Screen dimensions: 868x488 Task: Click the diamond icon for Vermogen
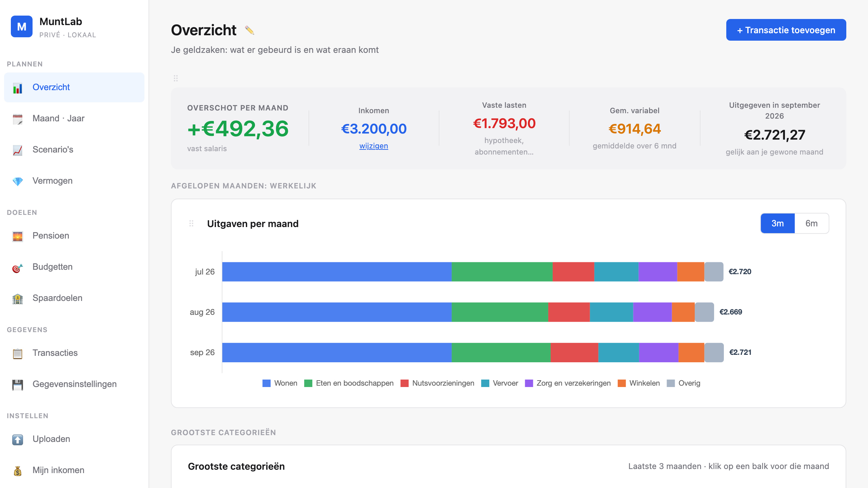18,181
